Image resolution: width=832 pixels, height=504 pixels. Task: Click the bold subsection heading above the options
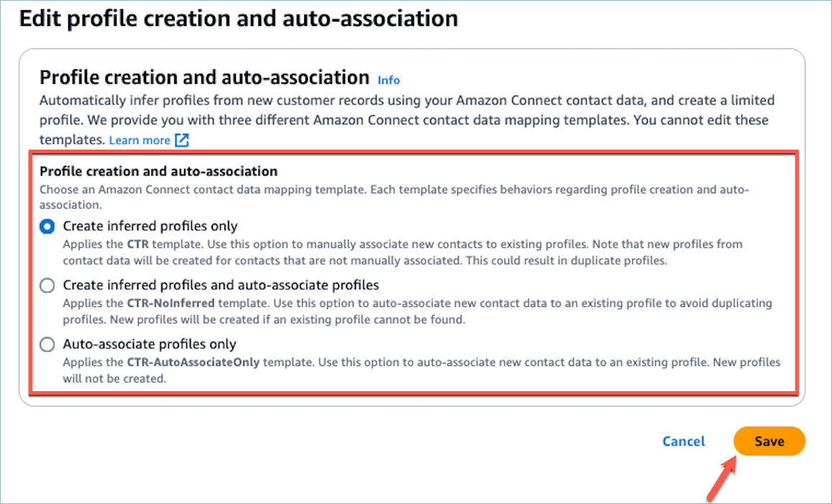point(158,171)
